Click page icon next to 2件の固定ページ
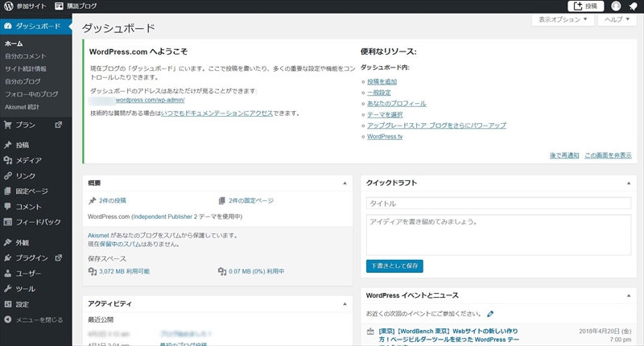The width and height of the screenshot is (644, 346). tap(222, 200)
